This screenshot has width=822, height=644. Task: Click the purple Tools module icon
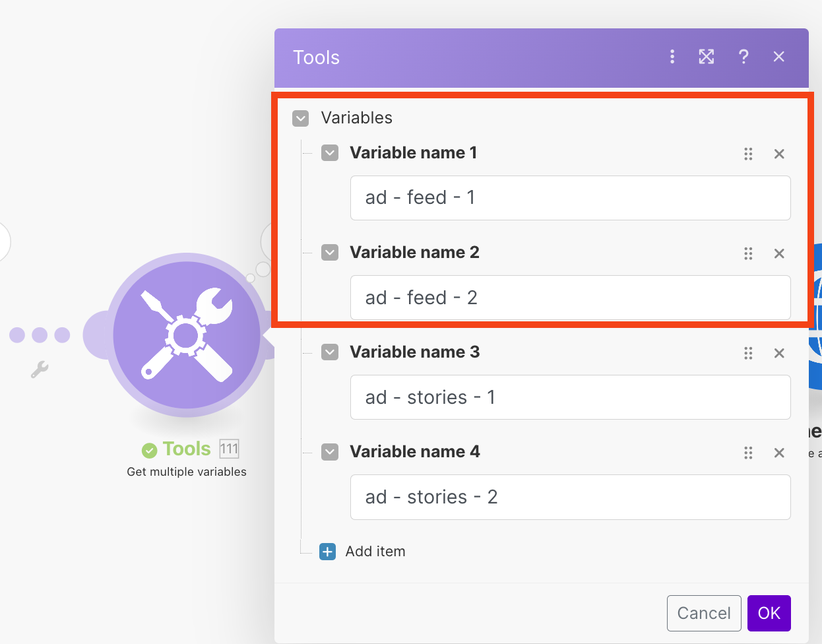[187, 335]
